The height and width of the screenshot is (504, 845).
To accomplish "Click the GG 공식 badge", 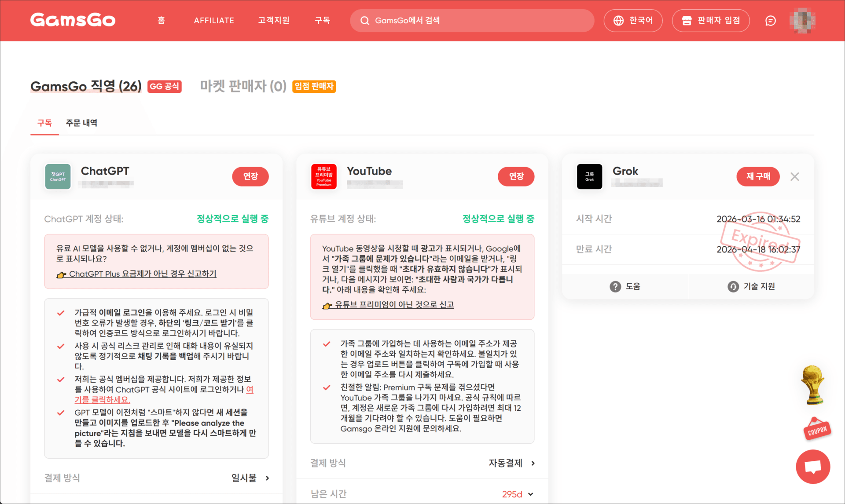I will coord(165,87).
